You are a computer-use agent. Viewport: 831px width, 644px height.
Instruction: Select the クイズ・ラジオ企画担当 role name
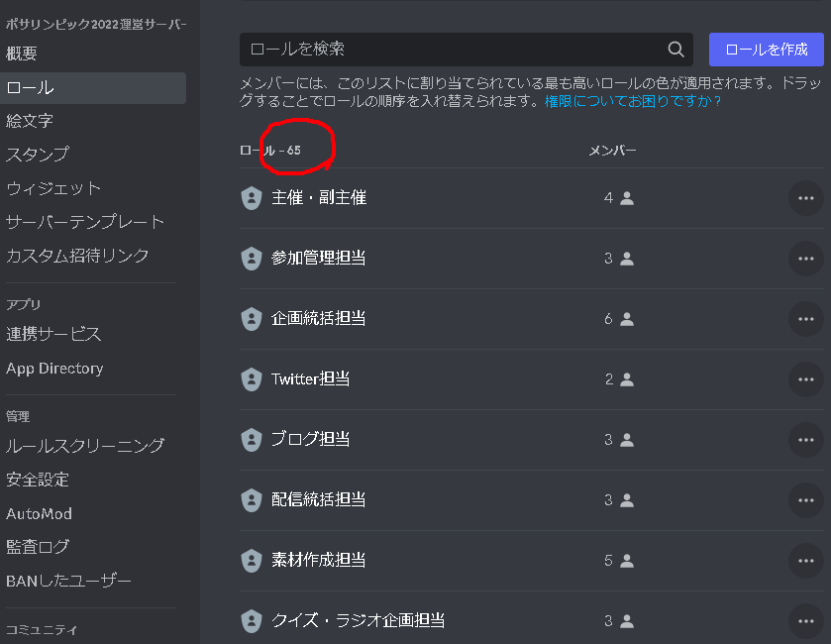(358, 621)
